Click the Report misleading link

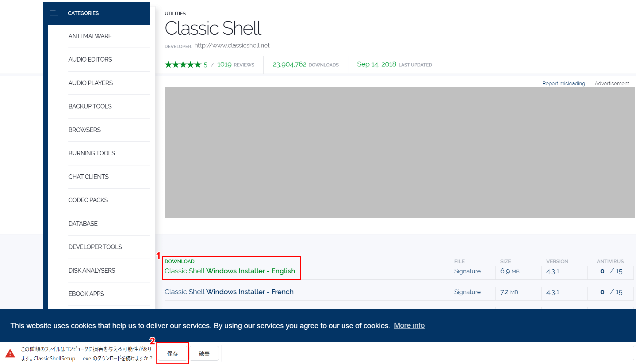click(x=563, y=83)
